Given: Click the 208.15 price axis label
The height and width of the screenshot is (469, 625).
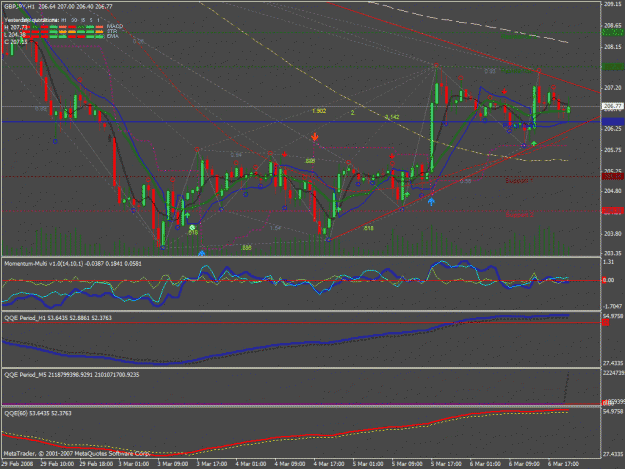Looking at the screenshot, I should 613,47.
